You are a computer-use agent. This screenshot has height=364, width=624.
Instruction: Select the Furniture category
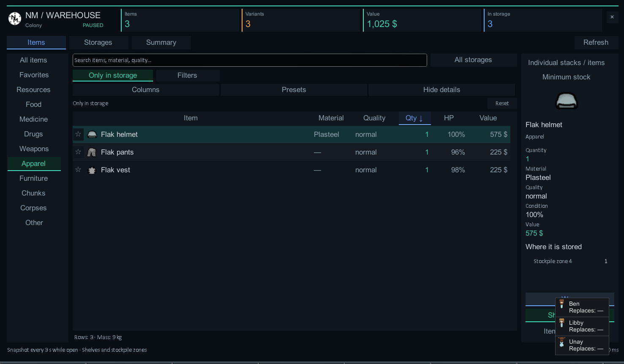tap(34, 178)
